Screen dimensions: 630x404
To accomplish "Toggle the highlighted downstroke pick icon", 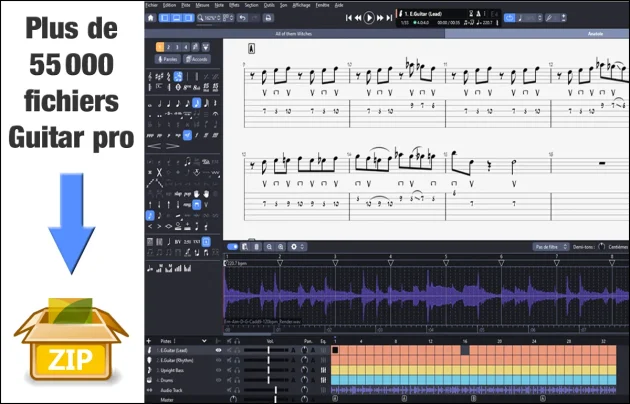I will (196, 205).
